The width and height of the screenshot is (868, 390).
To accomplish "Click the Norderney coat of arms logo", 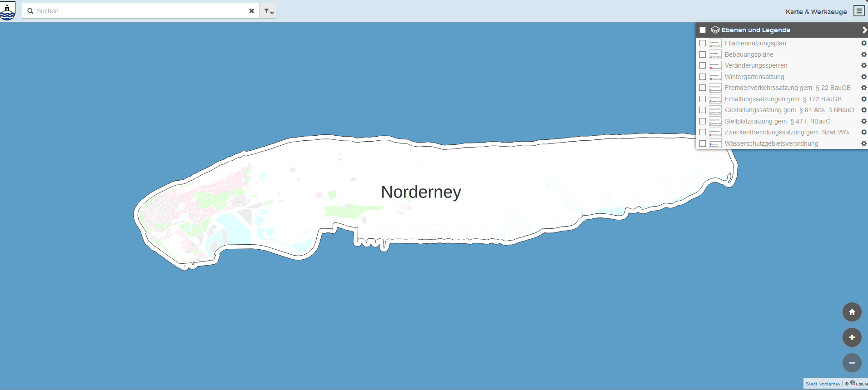I will pos(8,11).
